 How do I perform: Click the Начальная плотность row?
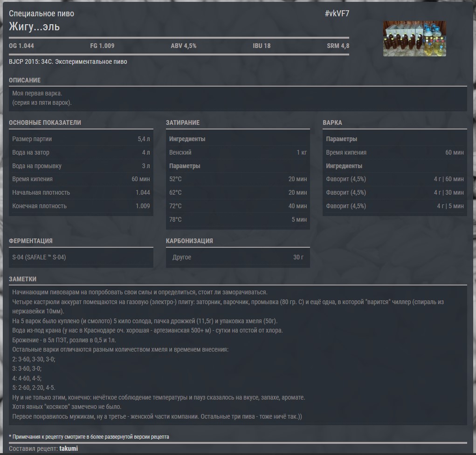coord(81,192)
